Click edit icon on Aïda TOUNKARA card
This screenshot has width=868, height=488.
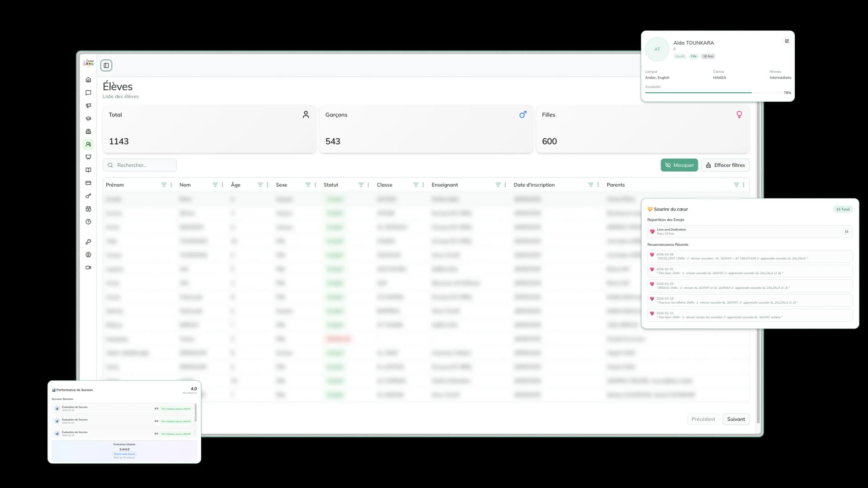pos(787,41)
